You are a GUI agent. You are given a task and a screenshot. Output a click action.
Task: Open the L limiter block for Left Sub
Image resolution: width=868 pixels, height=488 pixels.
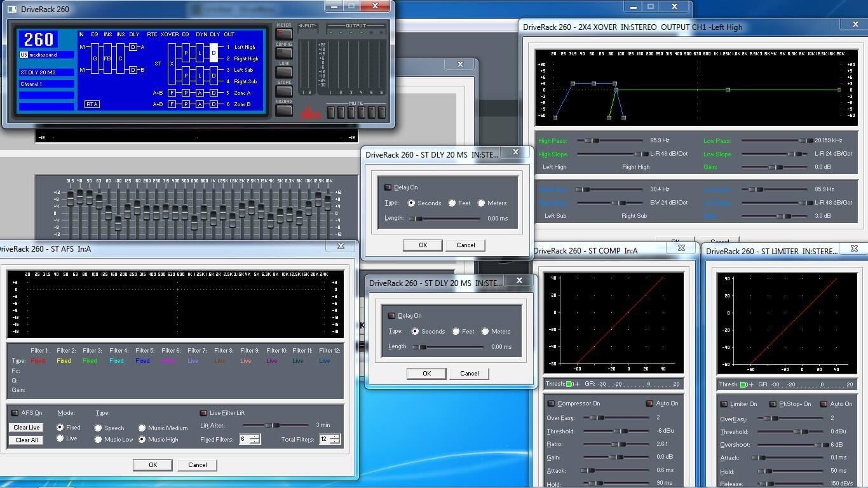(x=200, y=75)
